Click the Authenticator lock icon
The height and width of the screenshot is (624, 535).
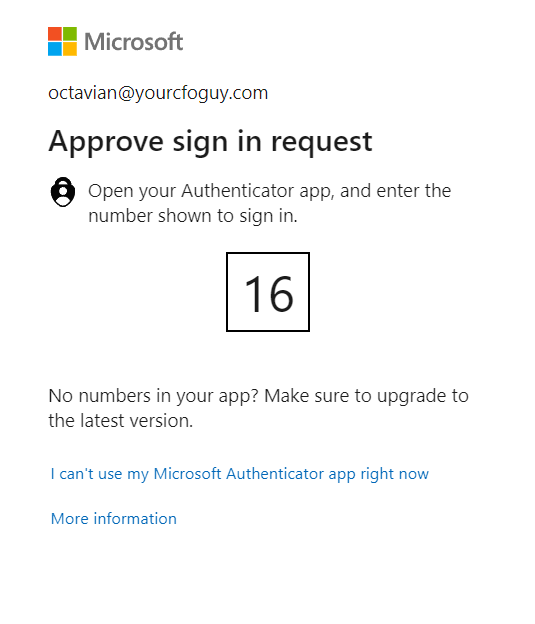(63, 192)
